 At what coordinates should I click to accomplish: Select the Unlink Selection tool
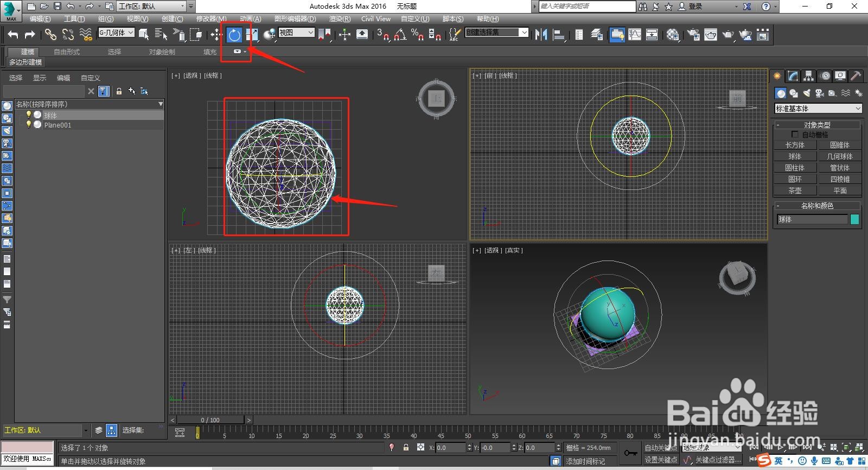click(68, 35)
